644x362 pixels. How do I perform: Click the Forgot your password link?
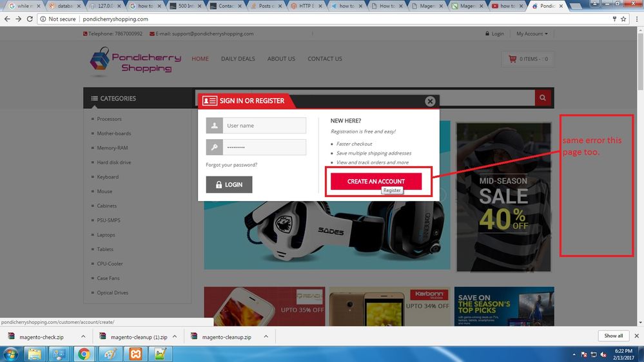click(231, 165)
